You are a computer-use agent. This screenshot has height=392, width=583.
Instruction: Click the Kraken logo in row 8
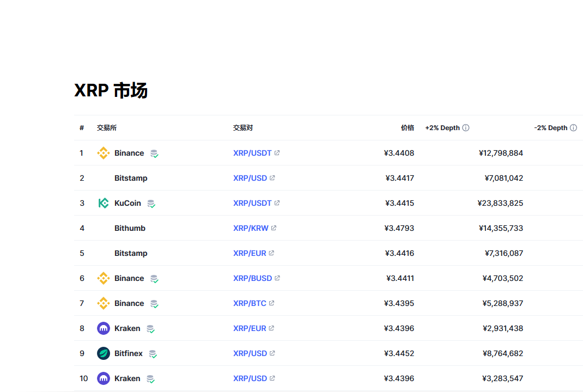(103, 328)
